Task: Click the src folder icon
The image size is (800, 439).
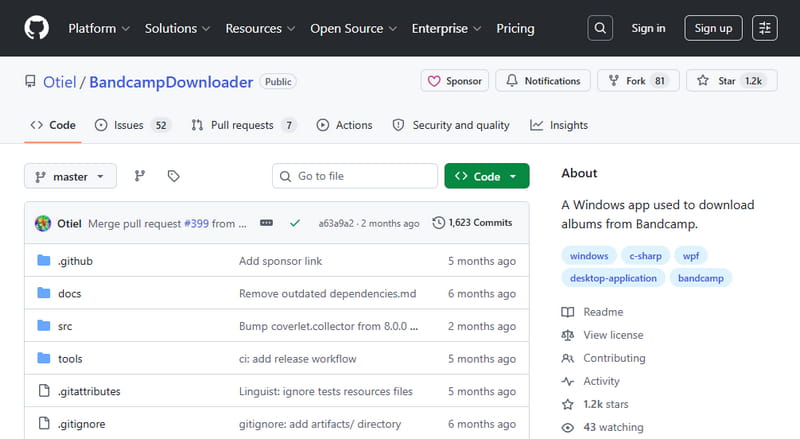Action: click(x=44, y=326)
